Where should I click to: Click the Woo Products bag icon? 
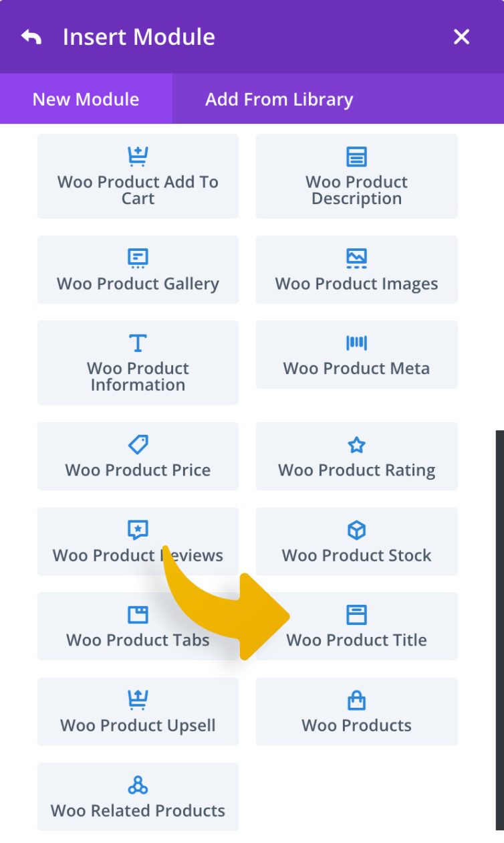click(x=356, y=700)
